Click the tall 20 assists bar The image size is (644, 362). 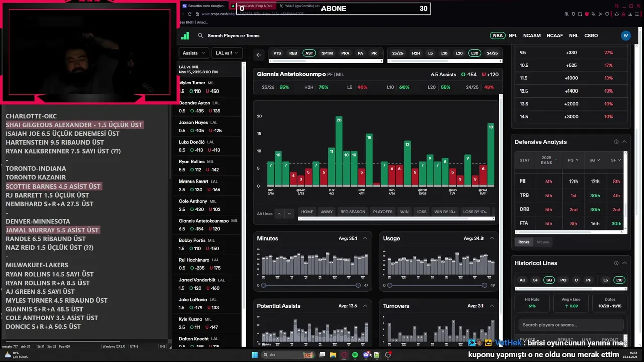pyautogui.click(x=339, y=151)
